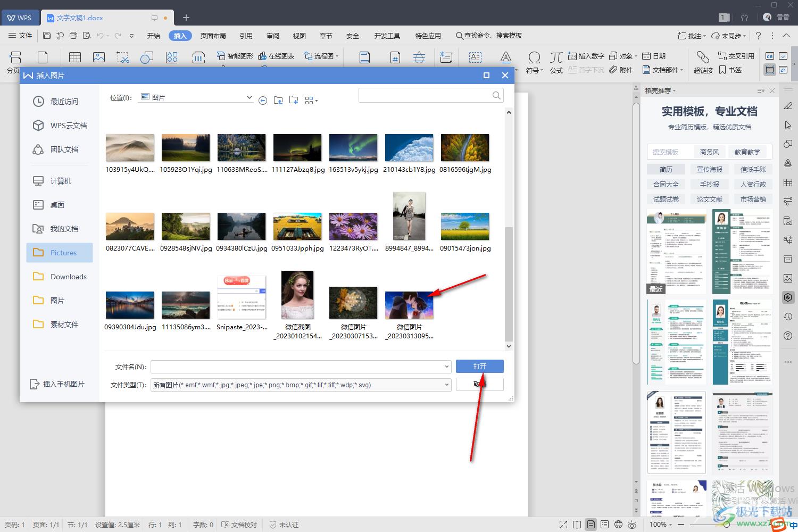
Task: Open the View ribbon tab
Action: point(300,36)
